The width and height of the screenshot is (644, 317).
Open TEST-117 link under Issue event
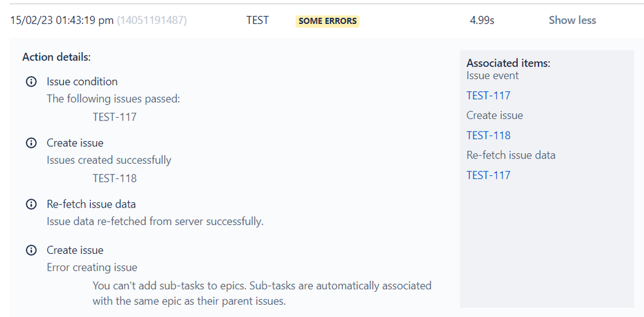tap(489, 95)
